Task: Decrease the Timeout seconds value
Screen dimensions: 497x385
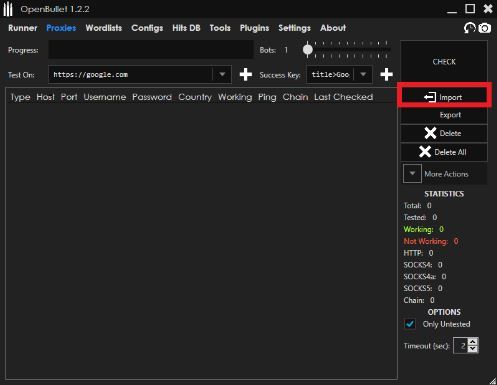Action: tap(473, 349)
